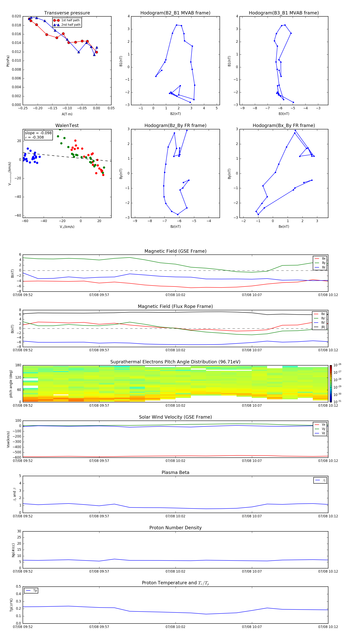Click the 'slope = -0.098' annotation
The image size is (351, 644).
point(38,133)
